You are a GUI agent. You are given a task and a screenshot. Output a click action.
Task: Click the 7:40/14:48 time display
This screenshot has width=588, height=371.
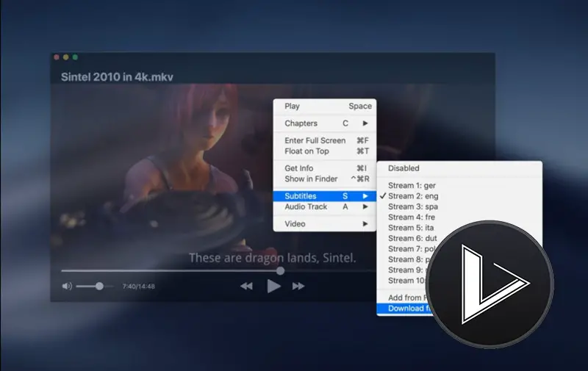(138, 287)
